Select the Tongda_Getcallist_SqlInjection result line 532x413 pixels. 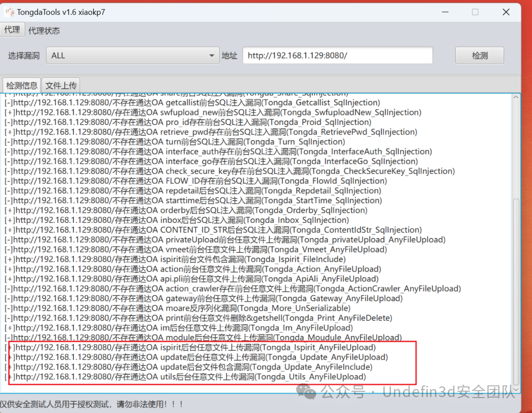(x=193, y=103)
